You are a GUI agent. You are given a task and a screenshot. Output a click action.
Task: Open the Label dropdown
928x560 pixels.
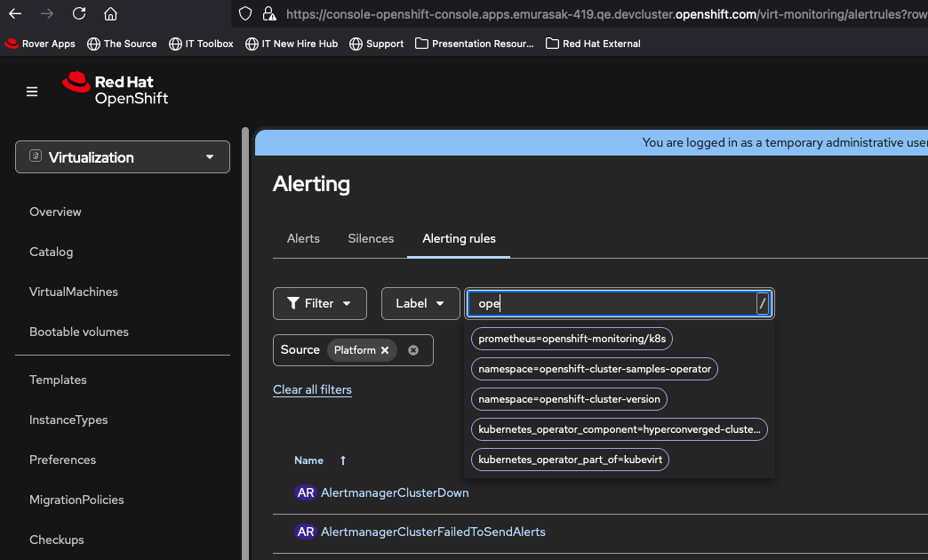point(420,303)
